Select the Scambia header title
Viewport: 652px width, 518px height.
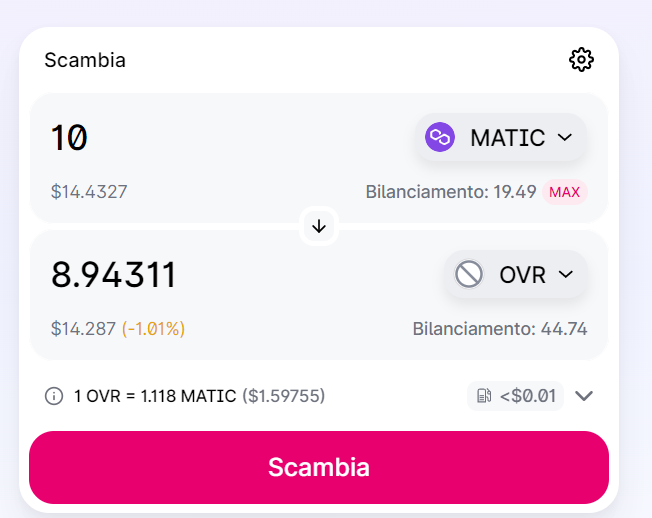[85, 60]
